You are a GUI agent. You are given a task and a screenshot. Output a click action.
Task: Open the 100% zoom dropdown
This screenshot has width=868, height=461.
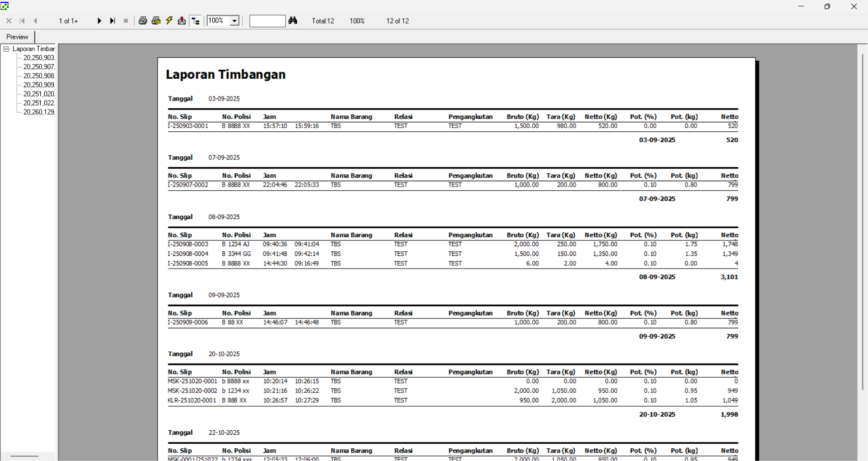pos(234,21)
